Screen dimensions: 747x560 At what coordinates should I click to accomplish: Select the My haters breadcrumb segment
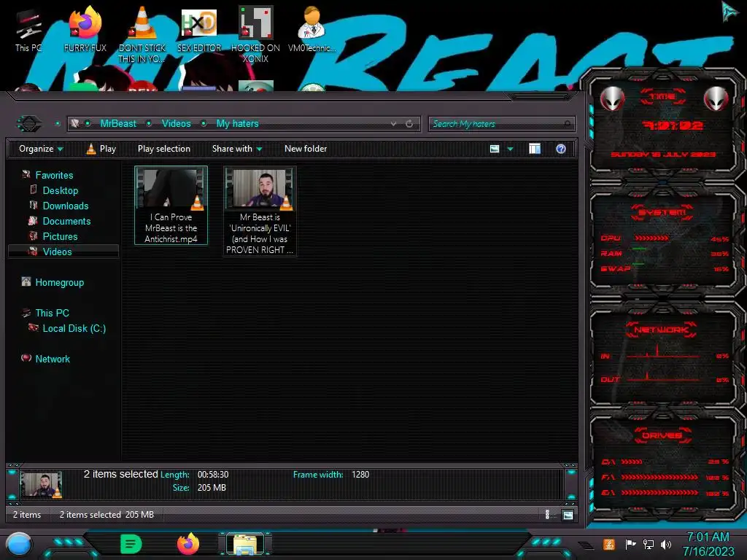(x=237, y=124)
